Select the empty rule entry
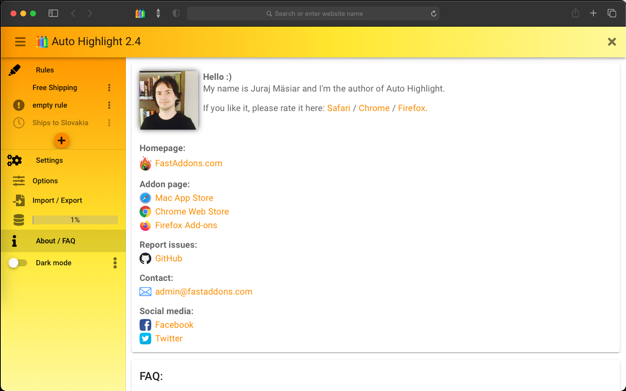The width and height of the screenshot is (626, 391). click(50, 105)
